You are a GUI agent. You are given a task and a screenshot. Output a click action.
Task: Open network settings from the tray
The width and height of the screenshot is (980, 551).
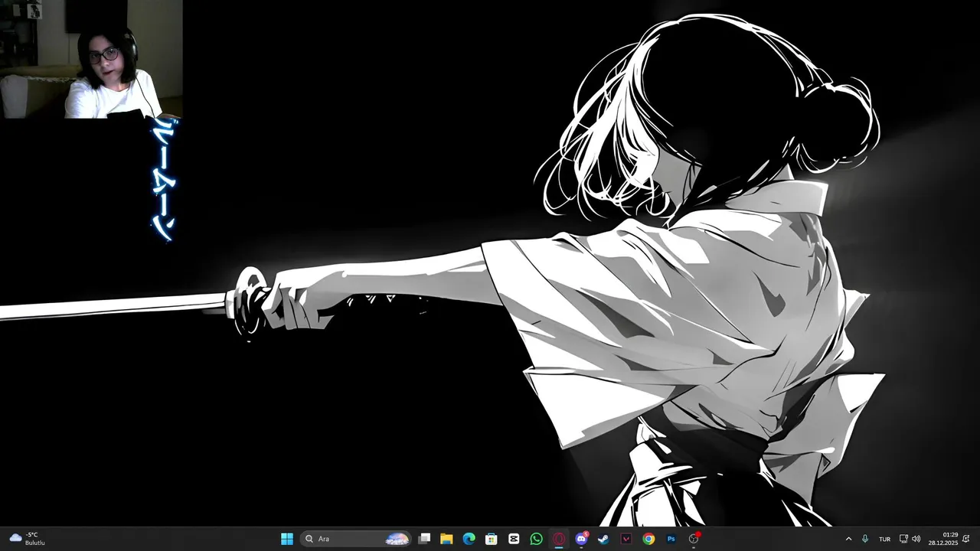pyautogui.click(x=903, y=539)
